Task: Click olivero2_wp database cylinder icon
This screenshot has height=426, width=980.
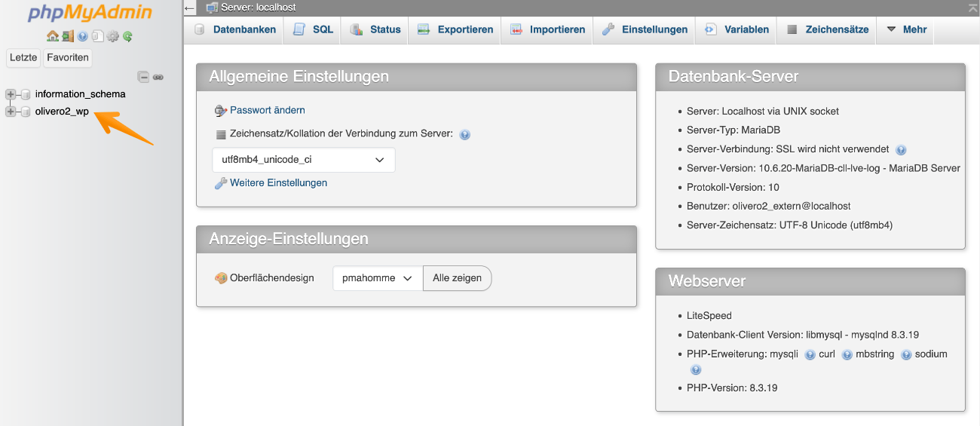Action: (x=26, y=112)
